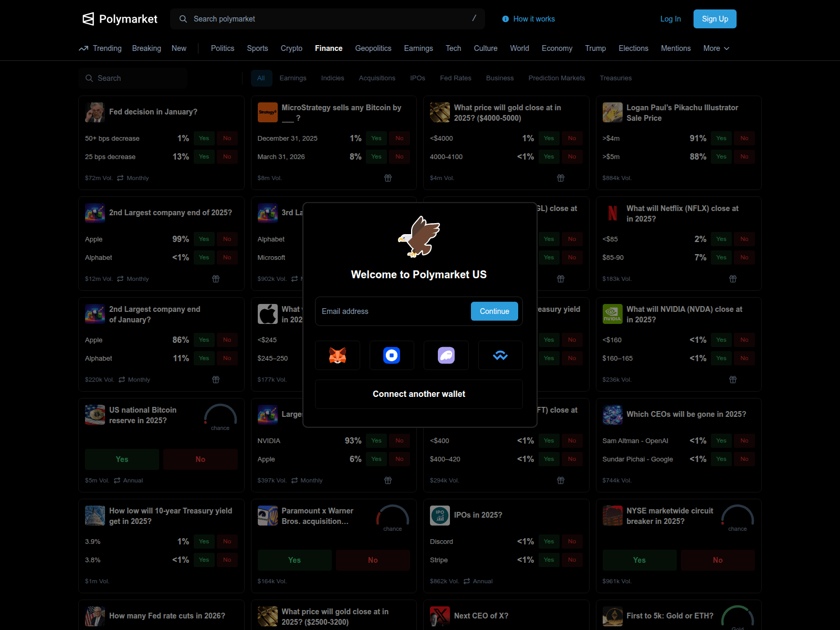
Task: Click Yes for NVIDIA 93% row
Action: pyautogui.click(x=376, y=441)
